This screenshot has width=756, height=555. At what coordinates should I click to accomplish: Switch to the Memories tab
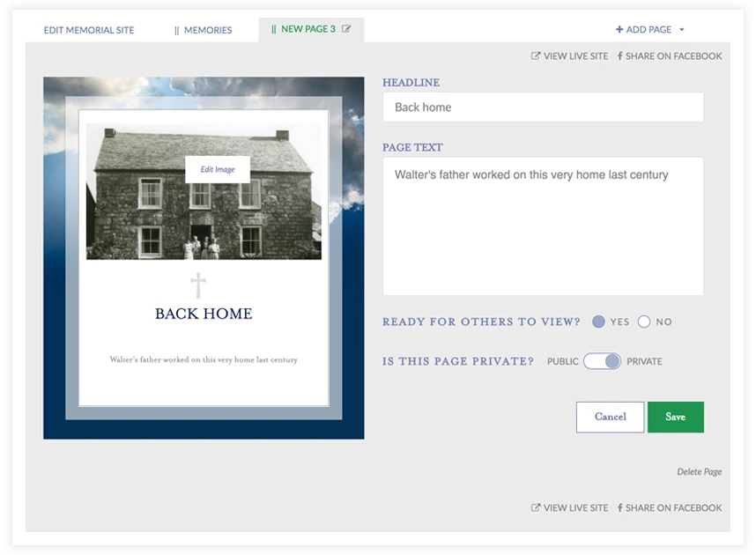click(x=204, y=30)
